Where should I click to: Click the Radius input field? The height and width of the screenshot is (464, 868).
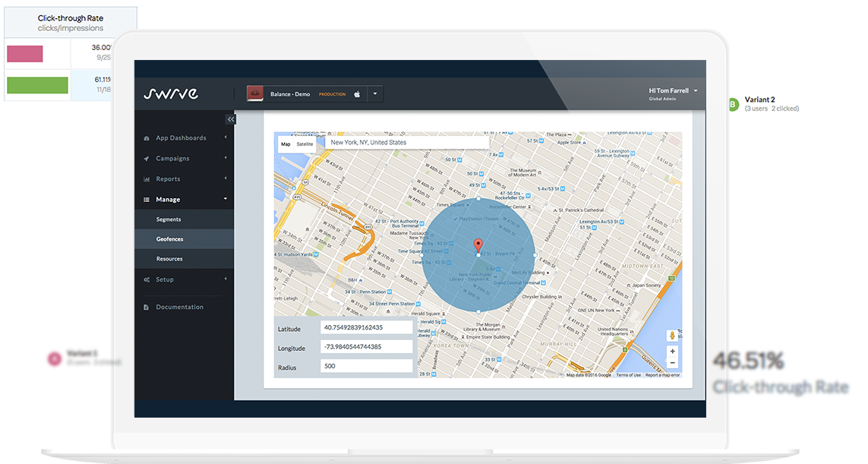tap(366, 366)
